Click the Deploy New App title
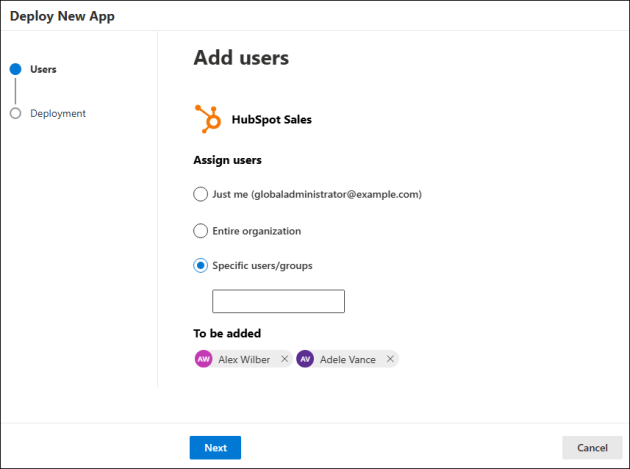630x469 pixels. coord(62,16)
